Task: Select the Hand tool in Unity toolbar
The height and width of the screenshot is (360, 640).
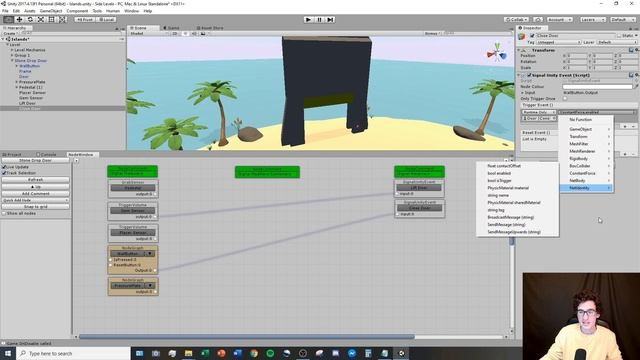Action: pos(8,20)
